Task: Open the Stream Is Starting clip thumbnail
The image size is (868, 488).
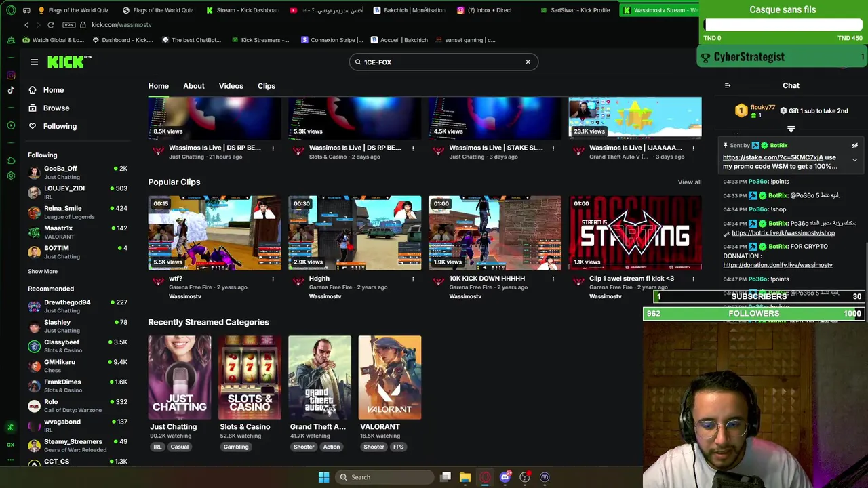Action: 635,232
